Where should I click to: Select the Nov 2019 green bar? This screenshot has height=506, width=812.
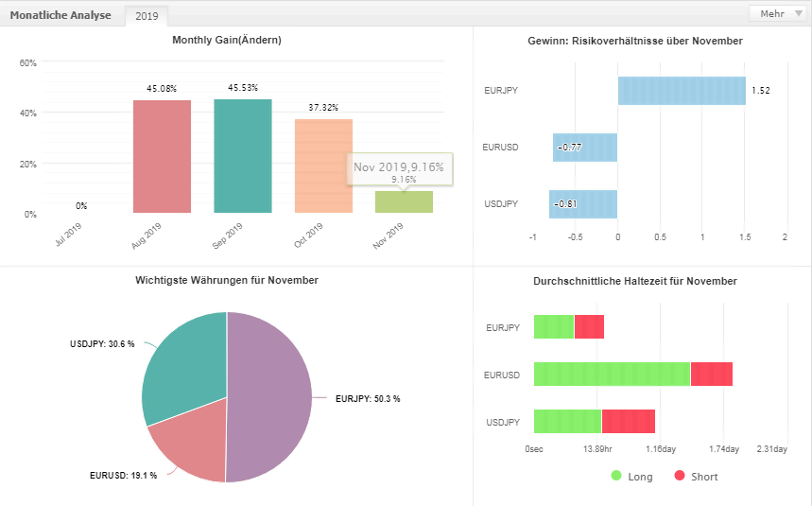[x=404, y=202]
